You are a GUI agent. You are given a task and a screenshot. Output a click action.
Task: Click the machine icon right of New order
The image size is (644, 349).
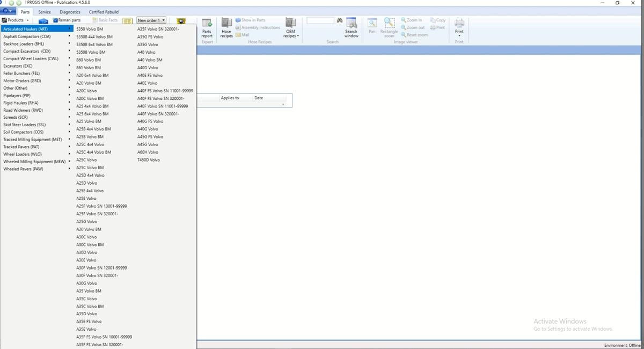[x=181, y=21]
